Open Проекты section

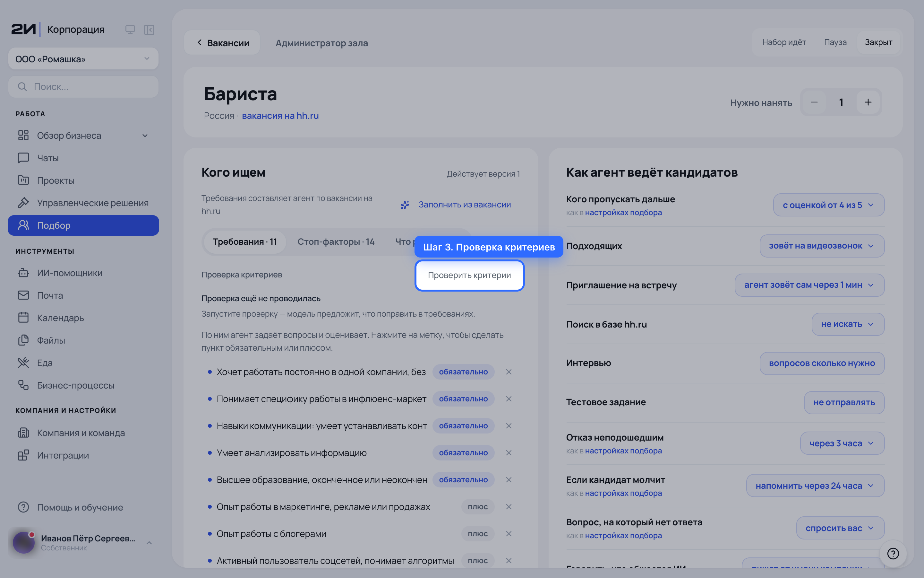coord(83,180)
